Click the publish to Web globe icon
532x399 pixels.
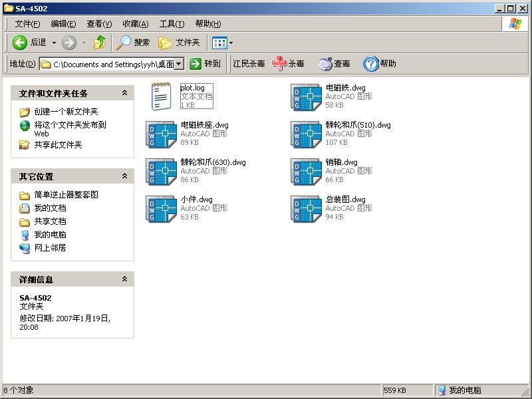(x=25, y=126)
